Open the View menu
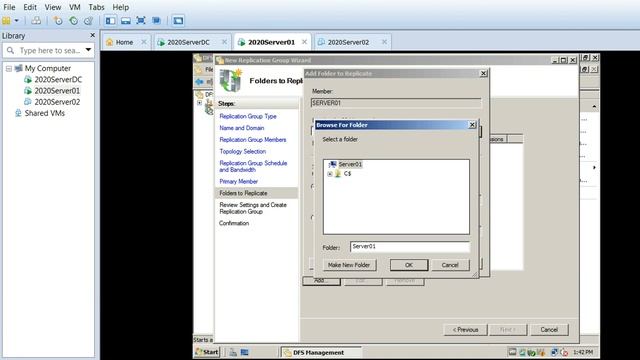Image resolution: width=640 pixels, height=360 pixels. point(53,7)
